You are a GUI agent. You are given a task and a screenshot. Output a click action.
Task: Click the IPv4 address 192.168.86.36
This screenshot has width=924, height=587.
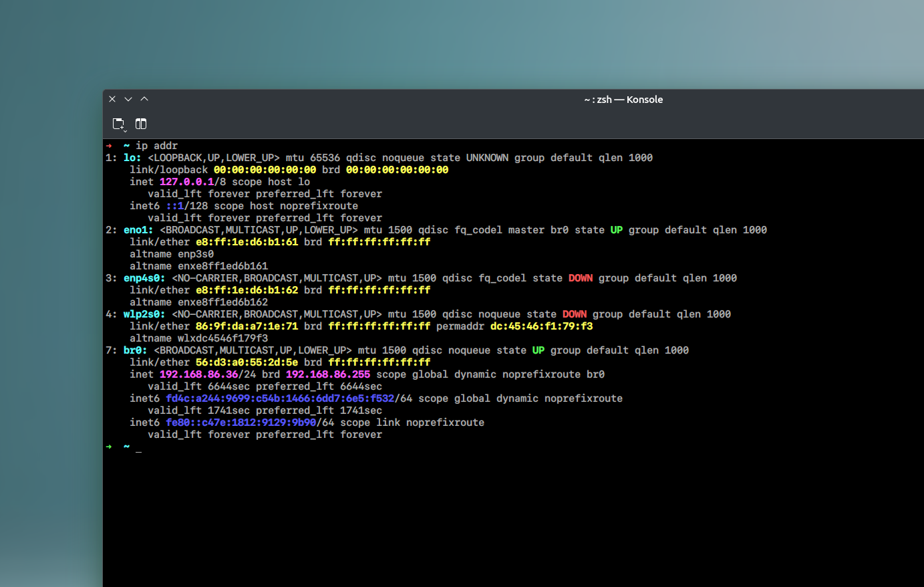198,374
